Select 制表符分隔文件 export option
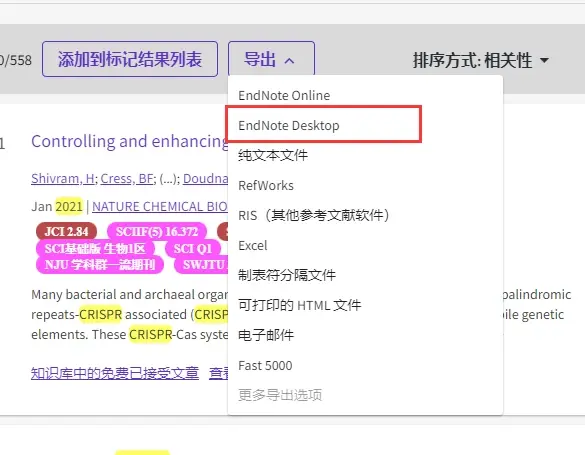 pos(287,275)
